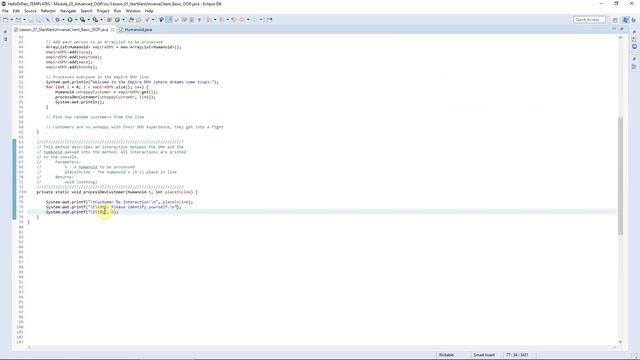
Task: Restore the minimized left view stack
Action: pyautogui.click(x=5, y=32)
